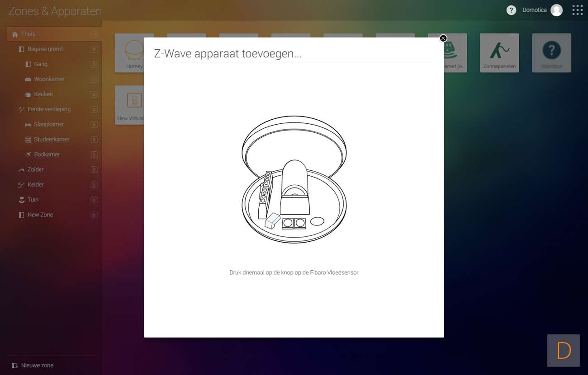Click the Domotica user avatar
Viewport: 588px width, 375px height.
[x=556, y=10]
